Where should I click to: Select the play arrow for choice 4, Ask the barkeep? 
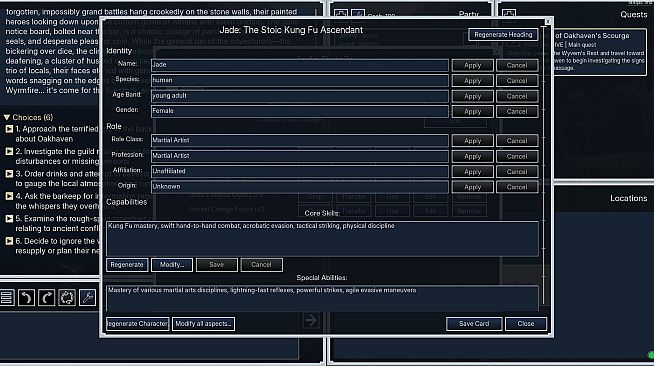(9, 196)
